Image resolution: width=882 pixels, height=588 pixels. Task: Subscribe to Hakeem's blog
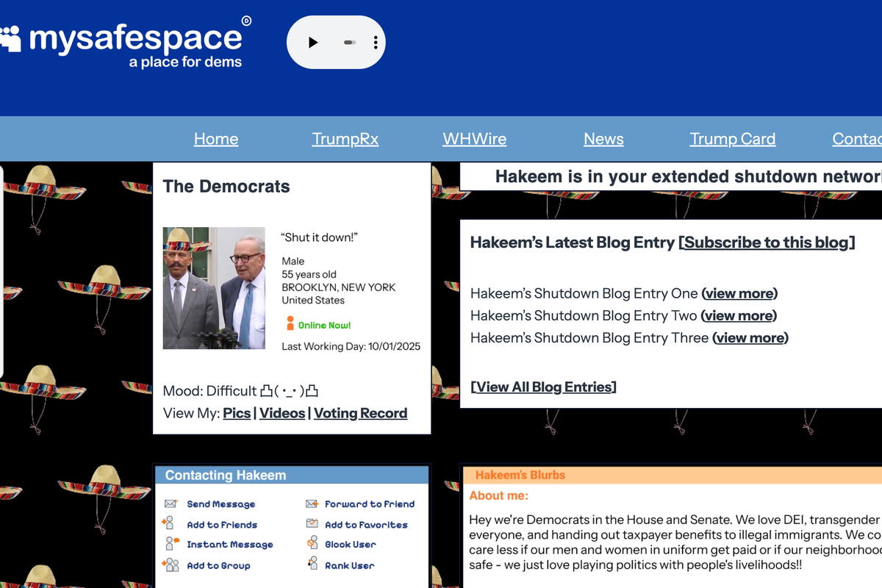(x=767, y=242)
